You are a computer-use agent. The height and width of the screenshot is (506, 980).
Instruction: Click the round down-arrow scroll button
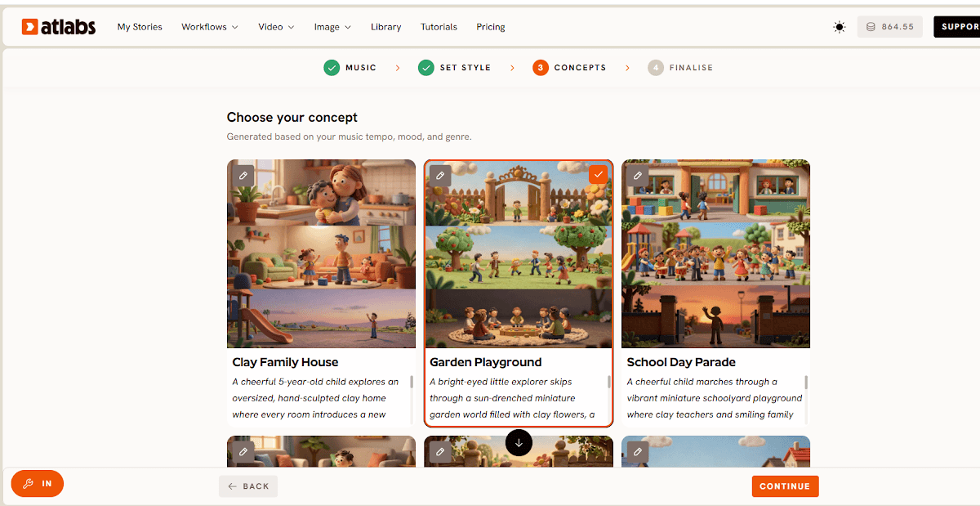click(519, 442)
